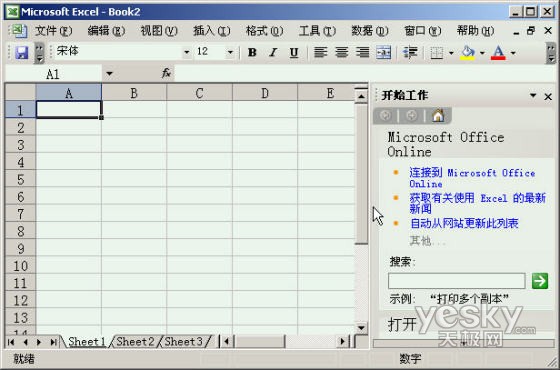Viewport: 560px width, 370px height.
Task: Click Select All corner button
Action: (x=20, y=92)
